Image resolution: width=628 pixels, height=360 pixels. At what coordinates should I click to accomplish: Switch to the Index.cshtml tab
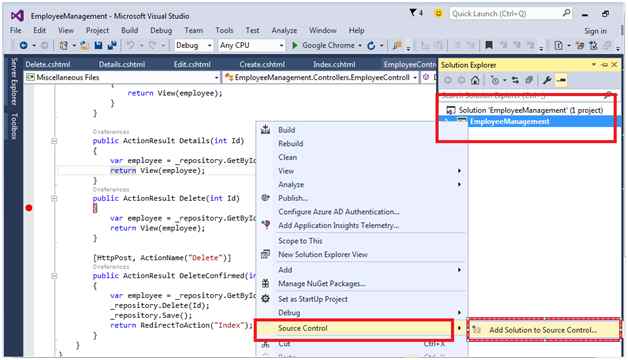click(x=334, y=64)
